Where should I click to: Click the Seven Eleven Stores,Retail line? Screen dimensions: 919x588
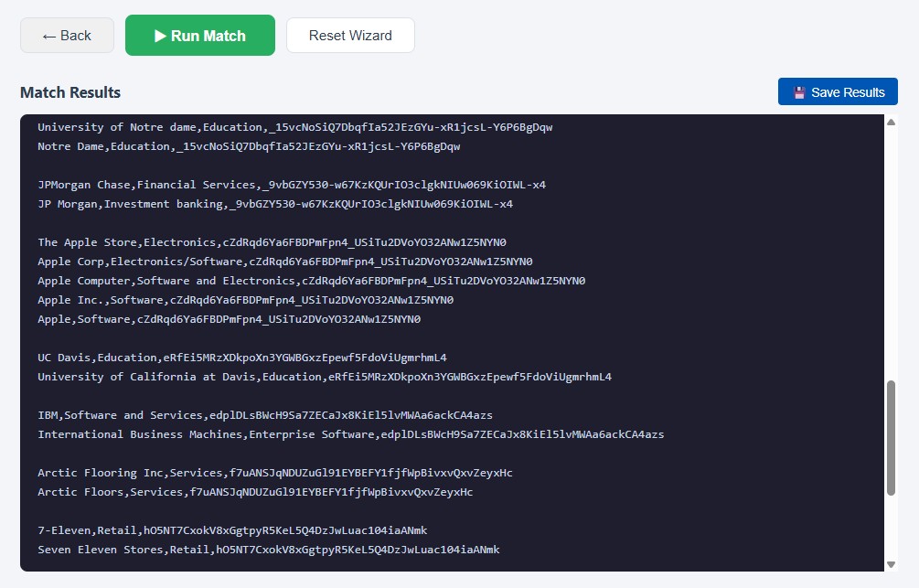tap(269, 550)
